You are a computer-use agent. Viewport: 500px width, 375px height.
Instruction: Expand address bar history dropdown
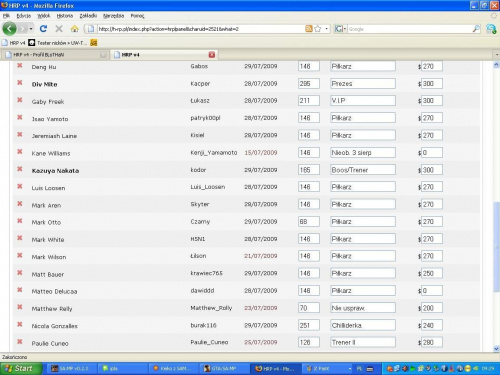(326, 29)
